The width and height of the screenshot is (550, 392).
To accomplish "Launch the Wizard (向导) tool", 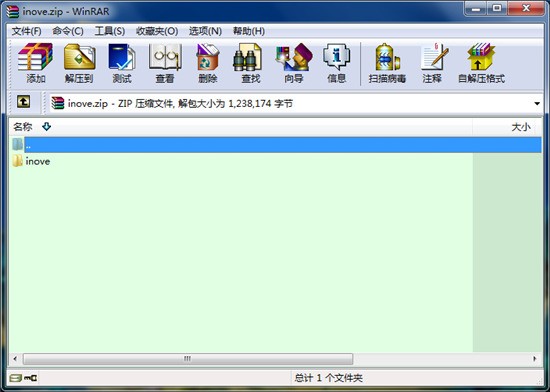I will (294, 57).
